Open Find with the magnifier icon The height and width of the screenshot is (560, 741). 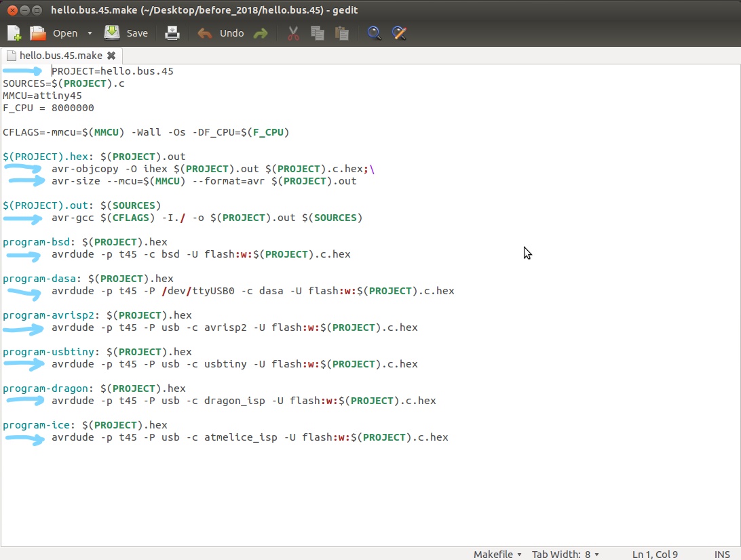coord(374,33)
